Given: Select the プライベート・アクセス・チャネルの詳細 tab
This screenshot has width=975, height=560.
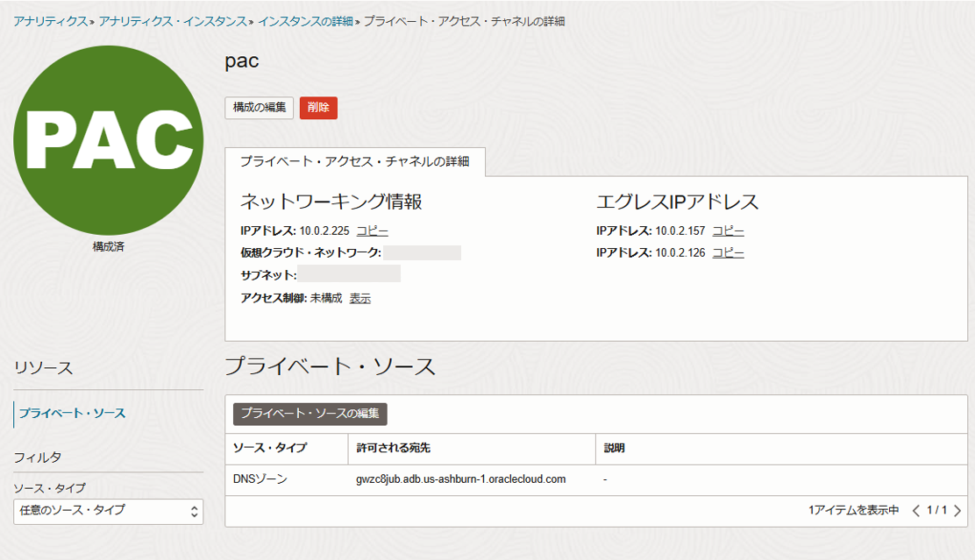Looking at the screenshot, I should pos(355,161).
